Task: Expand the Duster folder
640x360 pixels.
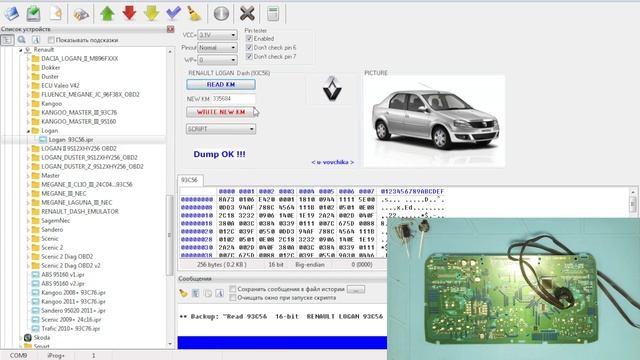Action: 29,77
